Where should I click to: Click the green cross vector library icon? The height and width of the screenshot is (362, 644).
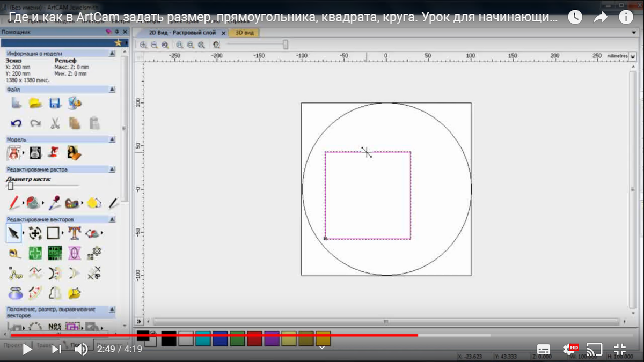coord(35,253)
